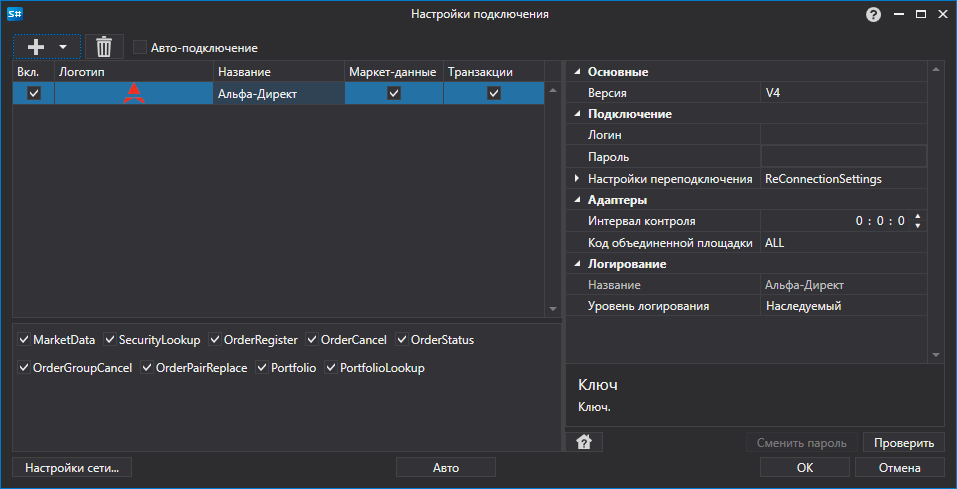Click the Настройки сети... button
Viewport: 957px width, 489px height.
point(72,468)
